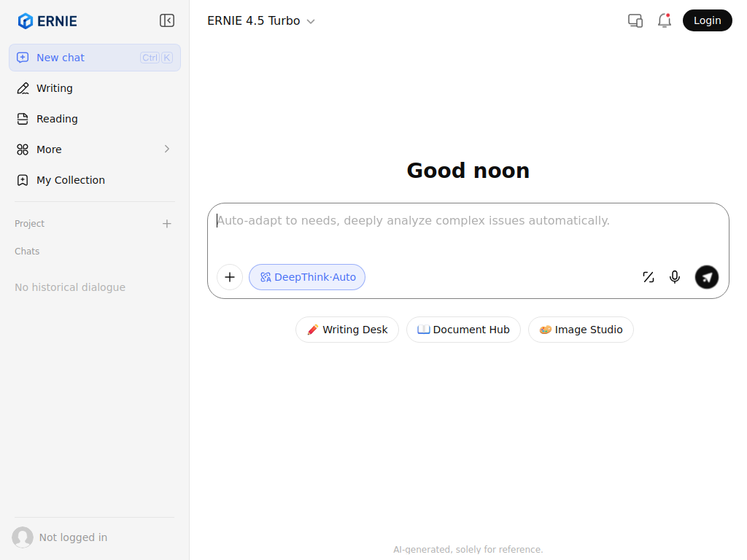Click the device download icon
Screen dimensions: 747x560
click(635, 20)
